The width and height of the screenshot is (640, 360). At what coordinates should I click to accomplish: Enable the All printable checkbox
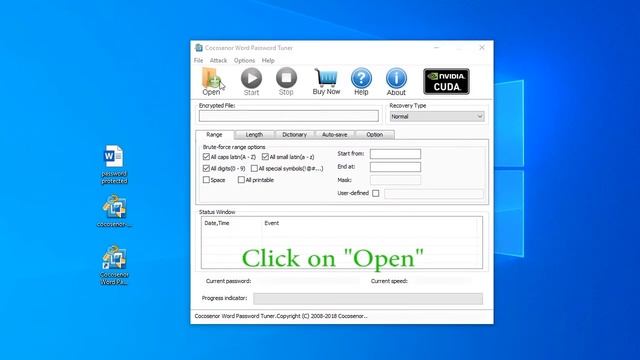241,180
